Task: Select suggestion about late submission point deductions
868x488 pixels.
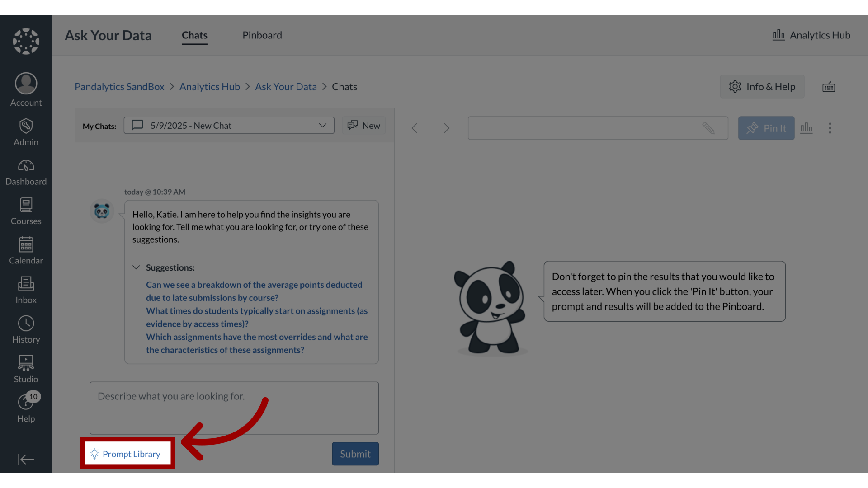Action: coord(254,291)
